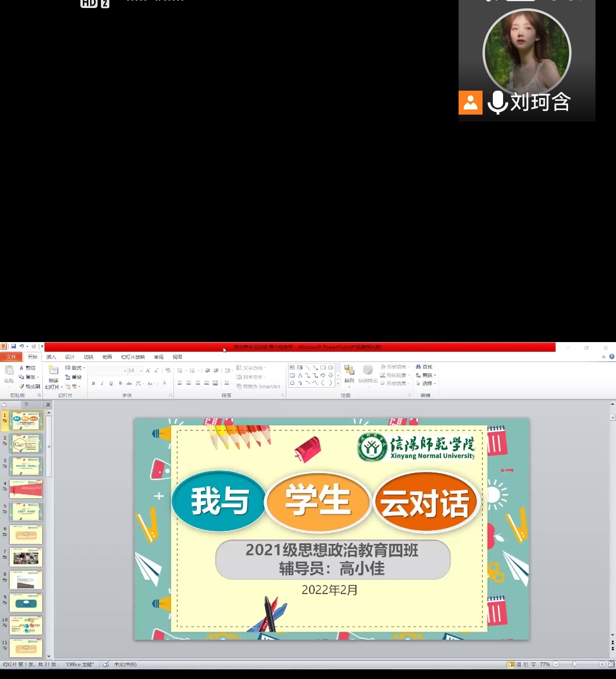
Task: Click the Save icon in quick access toolbar
Action: pos(13,347)
